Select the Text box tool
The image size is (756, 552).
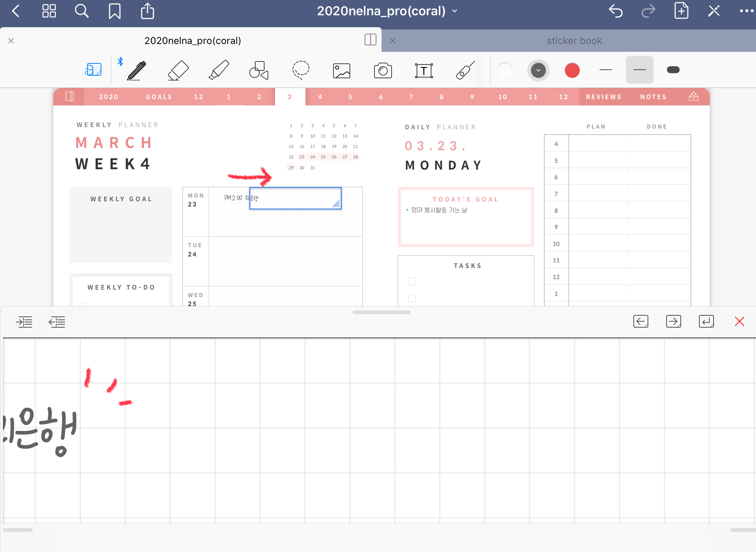(x=424, y=70)
